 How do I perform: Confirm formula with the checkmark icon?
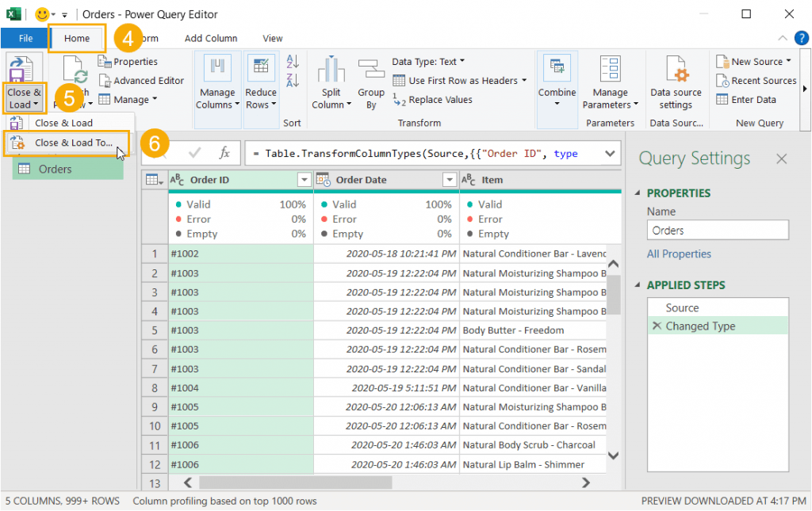195,153
